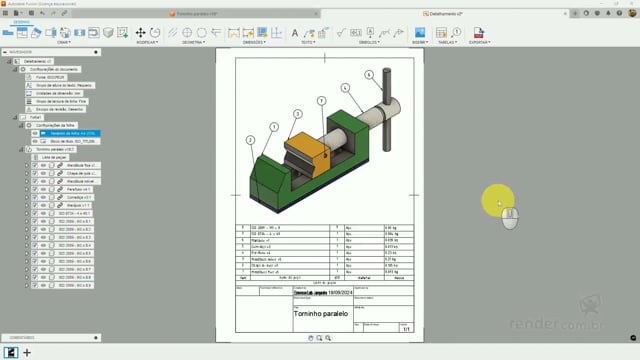Open a new document tab with plus
The height and width of the screenshot is (360, 640).
(575, 13)
